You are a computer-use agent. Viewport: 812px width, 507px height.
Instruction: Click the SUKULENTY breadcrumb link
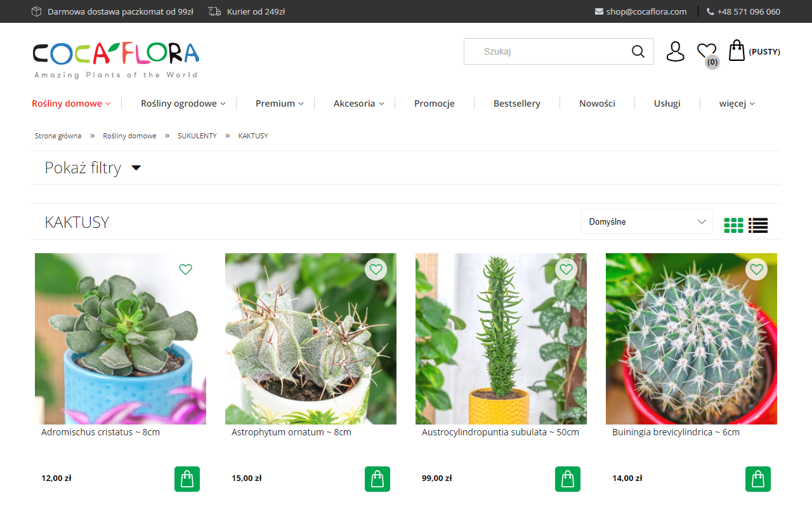[x=197, y=136]
